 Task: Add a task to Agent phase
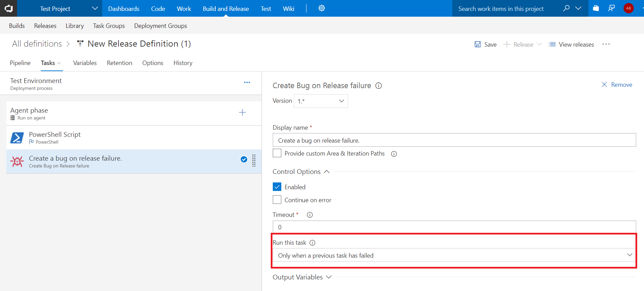pos(242,112)
